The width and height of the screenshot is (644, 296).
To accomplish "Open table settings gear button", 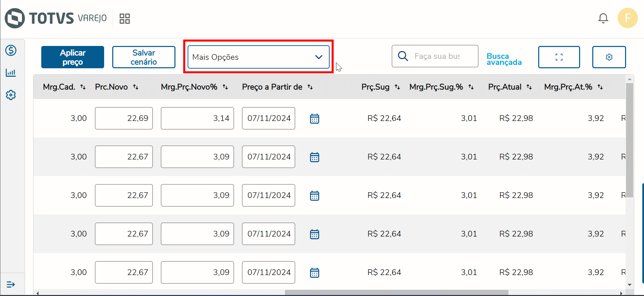I will coord(609,57).
